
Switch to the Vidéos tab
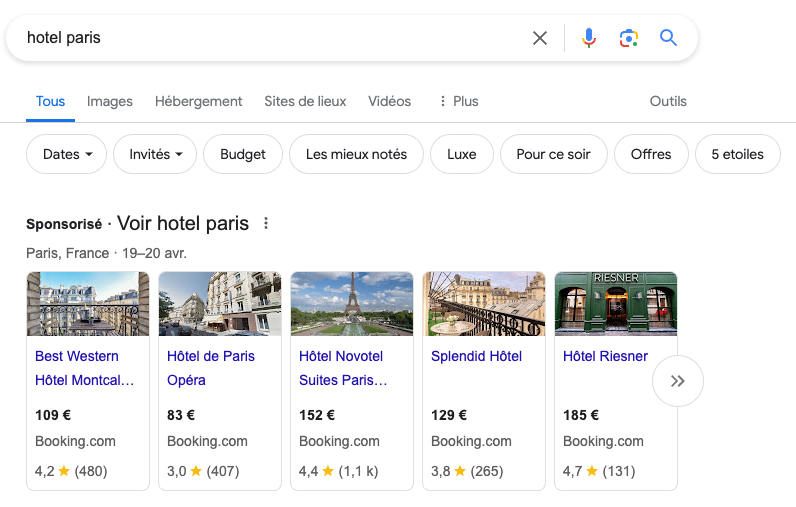pyautogui.click(x=389, y=102)
